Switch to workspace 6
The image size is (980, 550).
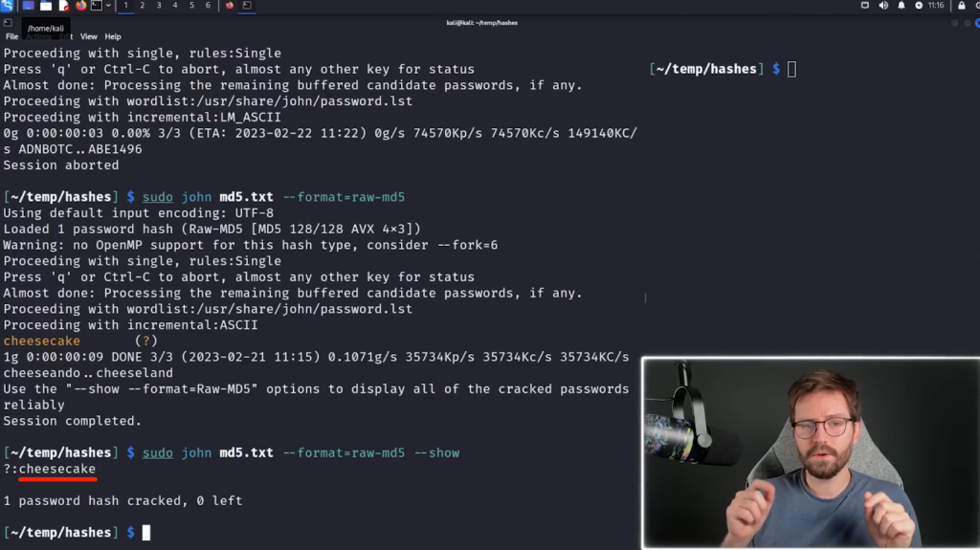pyautogui.click(x=208, y=6)
